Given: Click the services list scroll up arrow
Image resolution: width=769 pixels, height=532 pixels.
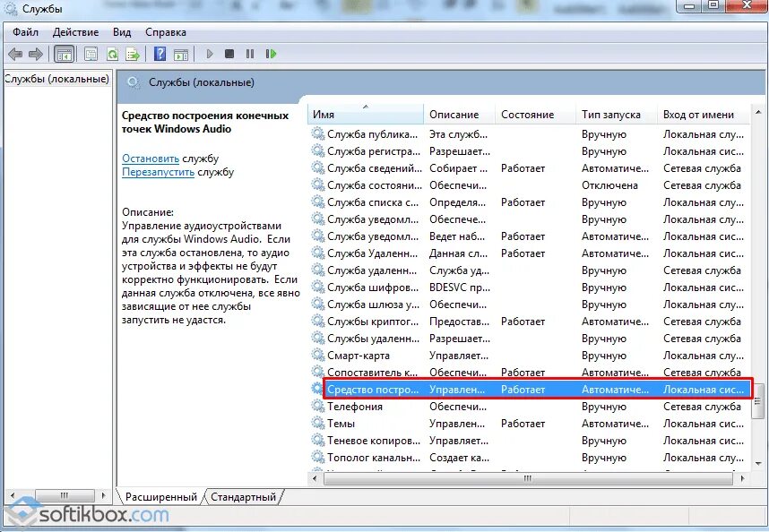Looking at the screenshot, I should pos(758,112).
